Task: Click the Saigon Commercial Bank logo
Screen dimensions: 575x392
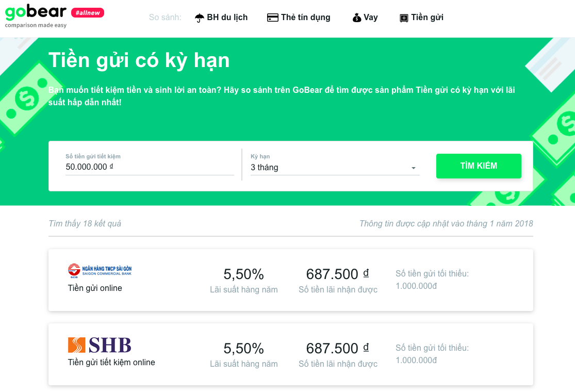Action: coord(100,271)
